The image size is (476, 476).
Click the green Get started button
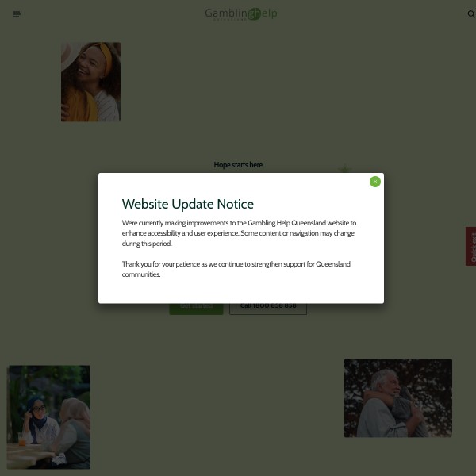196,308
